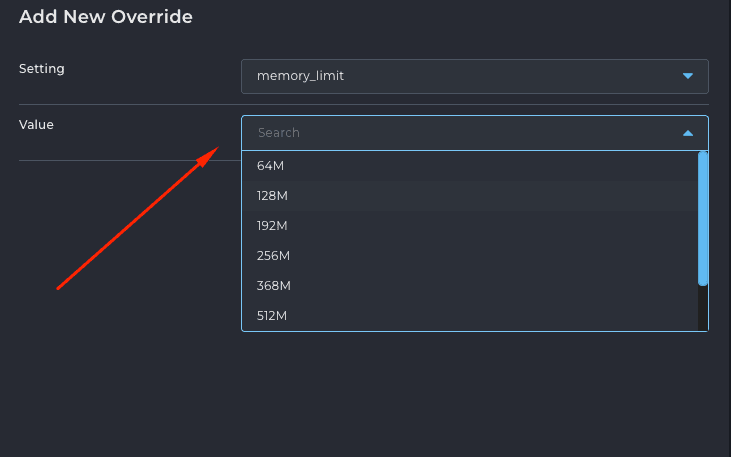731x457 pixels.
Task: Click the memory_limit text in Setting field
Action: [x=300, y=76]
